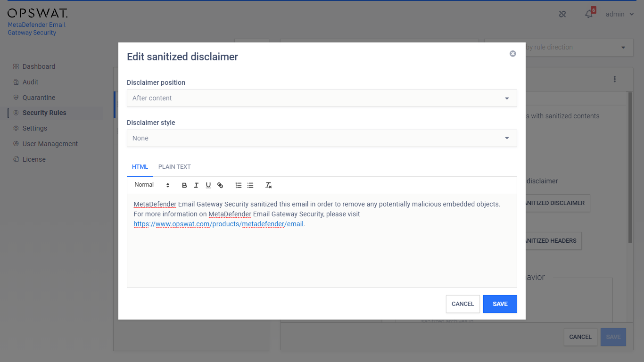The height and width of the screenshot is (362, 644).
Task: Click the License sidebar icon
Action: (16, 159)
